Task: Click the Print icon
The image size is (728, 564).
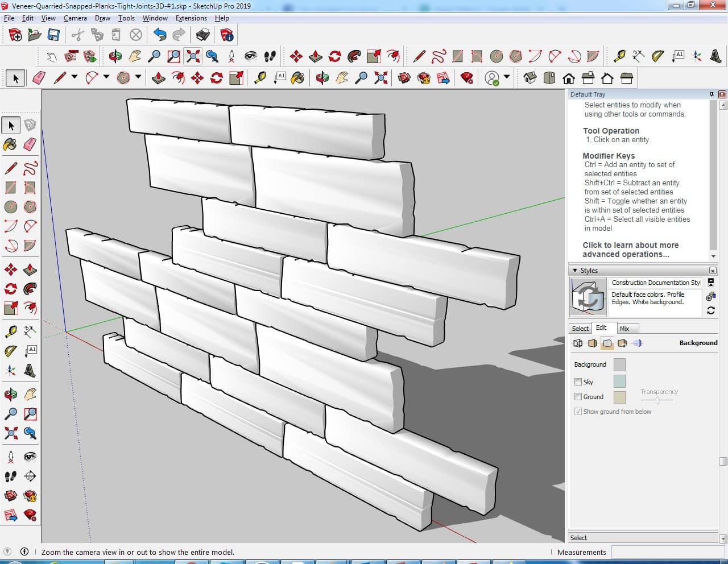Action: (x=203, y=35)
